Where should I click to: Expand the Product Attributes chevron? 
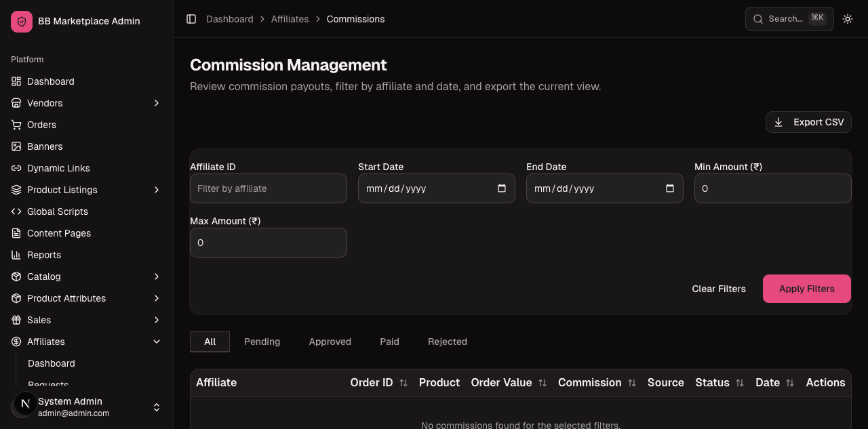click(157, 298)
